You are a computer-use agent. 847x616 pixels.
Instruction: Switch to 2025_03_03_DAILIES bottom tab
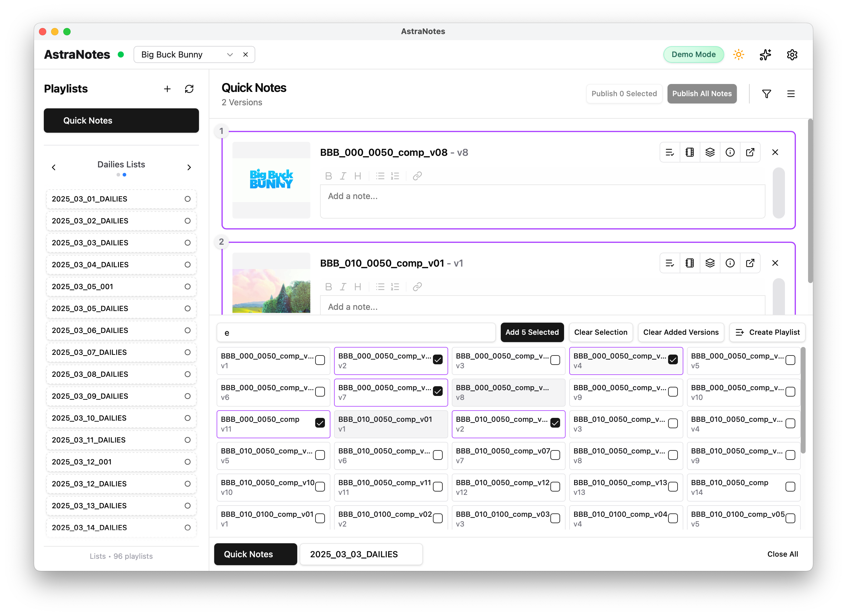click(x=361, y=554)
